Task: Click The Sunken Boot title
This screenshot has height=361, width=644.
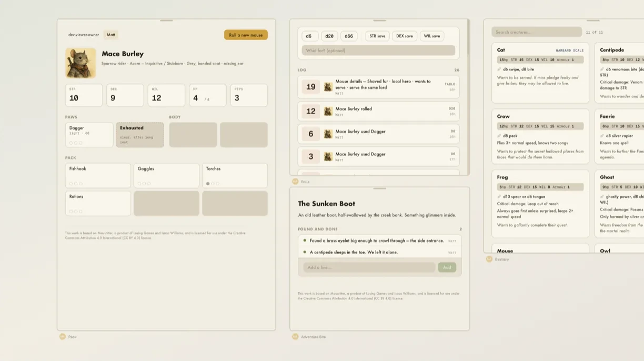Action: 326,204
